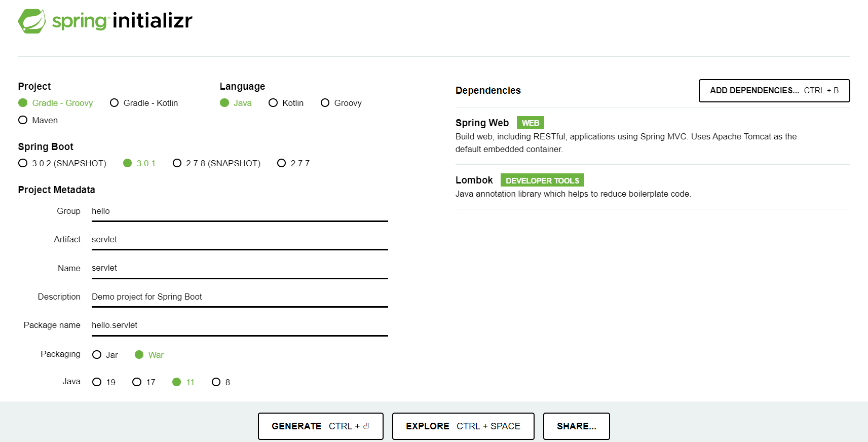Click the Lombok description text
The image size is (868, 442).
click(573, 194)
